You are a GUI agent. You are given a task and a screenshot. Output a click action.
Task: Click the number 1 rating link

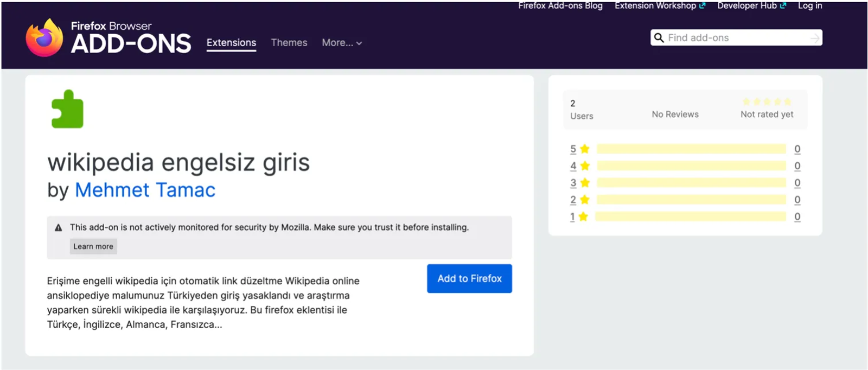pyautogui.click(x=572, y=216)
